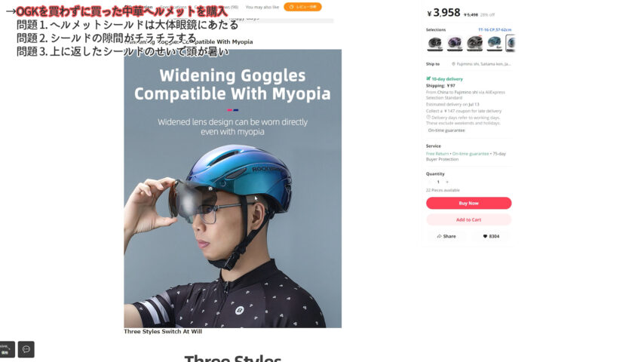Pick the blue helmet variant thumbnail
This screenshot has height=362, width=644.
click(494, 43)
